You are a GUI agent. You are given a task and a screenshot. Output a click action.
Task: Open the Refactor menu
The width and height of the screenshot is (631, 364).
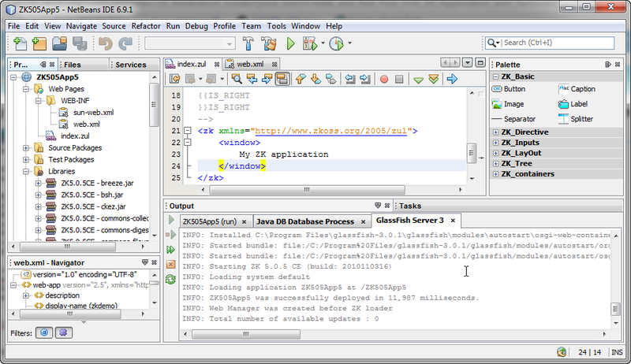[x=146, y=26]
